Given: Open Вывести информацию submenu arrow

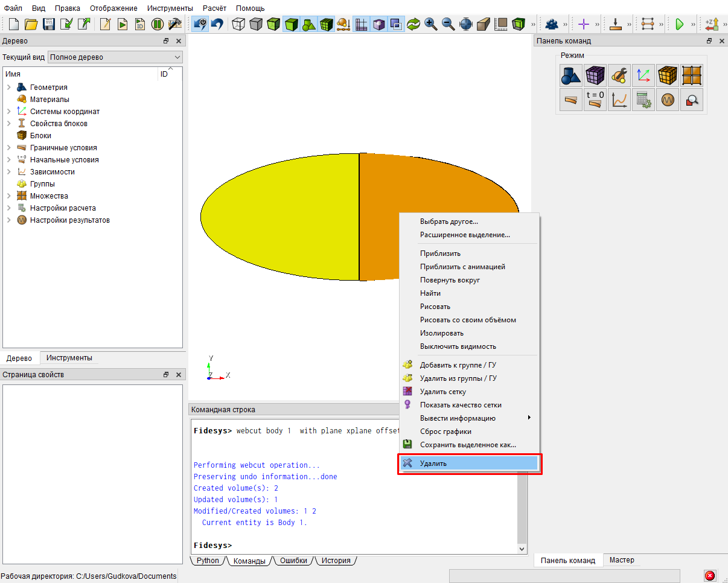Looking at the screenshot, I should tap(530, 418).
